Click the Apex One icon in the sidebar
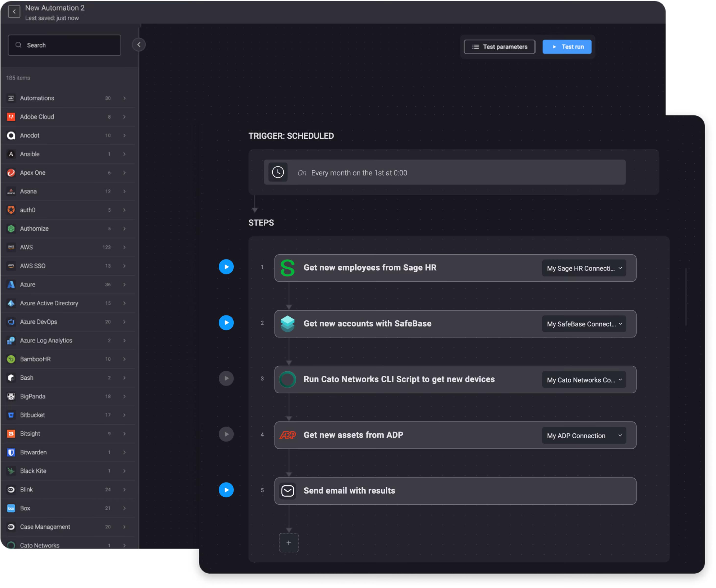This screenshot has height=588, width=716. point(11,173)
